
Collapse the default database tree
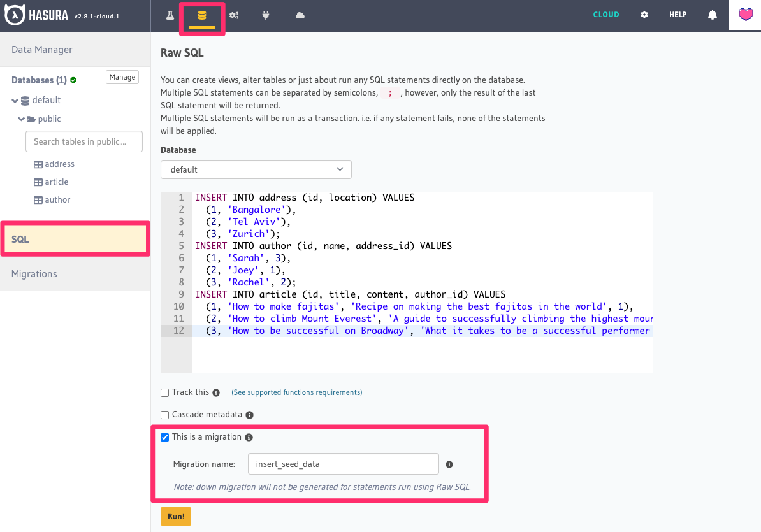14,100
